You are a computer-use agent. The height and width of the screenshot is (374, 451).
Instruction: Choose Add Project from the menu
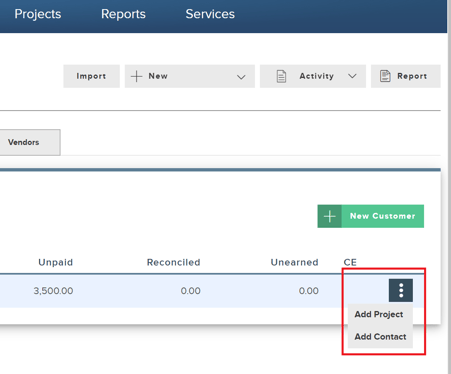click(x=379, y=314)
